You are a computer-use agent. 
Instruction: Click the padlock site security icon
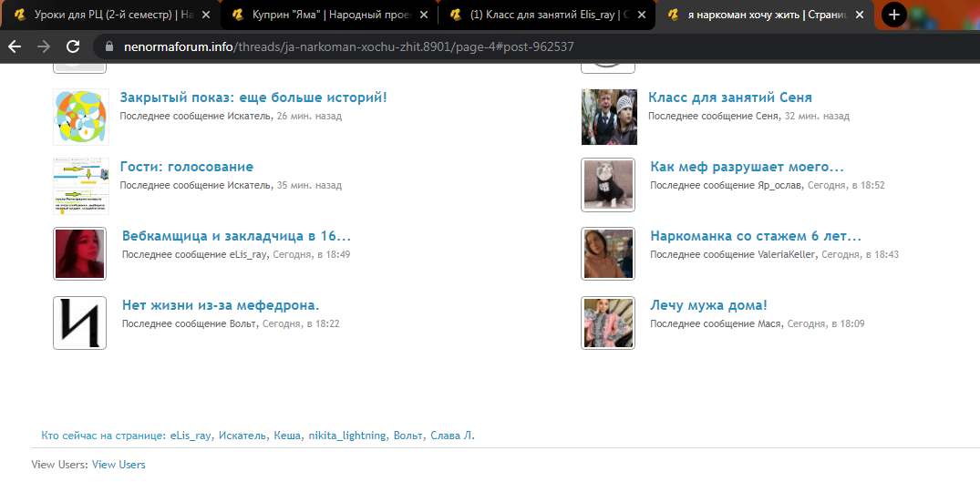[108, 46]
